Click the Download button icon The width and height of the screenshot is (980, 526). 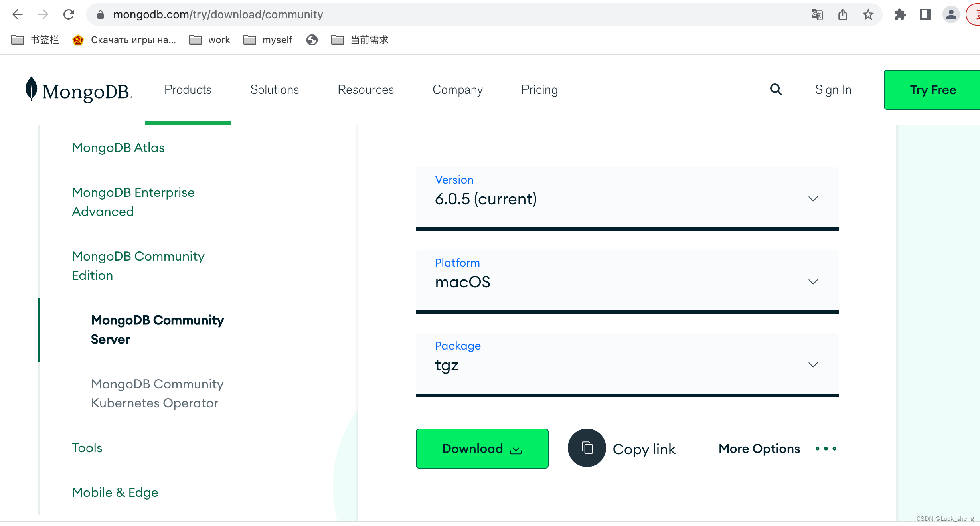515,448
